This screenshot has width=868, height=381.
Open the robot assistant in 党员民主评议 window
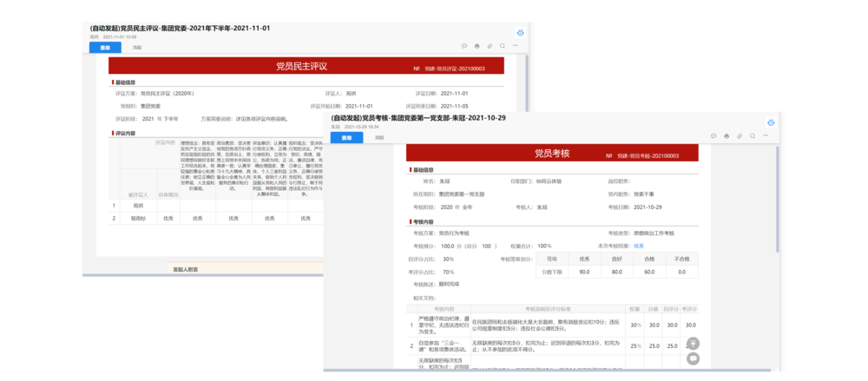pyautogui.click(x=520, y=32)
